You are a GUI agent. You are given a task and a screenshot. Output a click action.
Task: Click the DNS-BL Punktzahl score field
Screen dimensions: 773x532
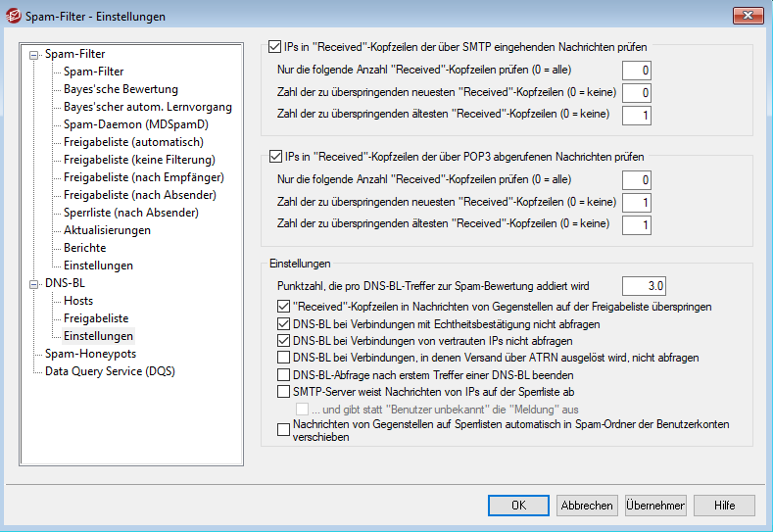[x=646, y=286]
